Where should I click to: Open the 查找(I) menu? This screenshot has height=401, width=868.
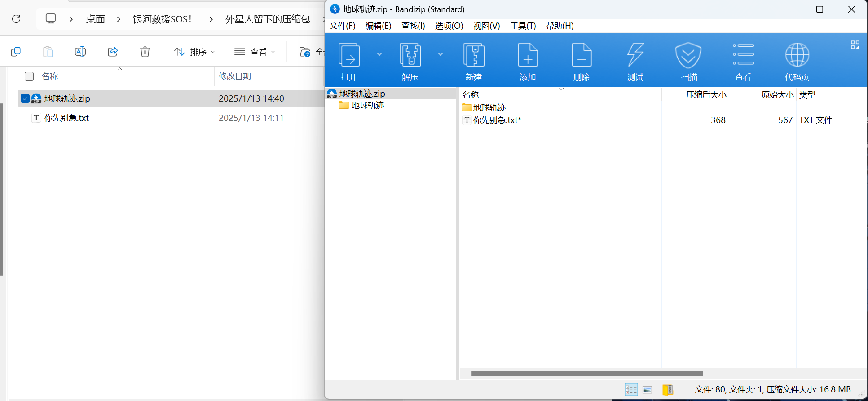[x=413, y=26]
